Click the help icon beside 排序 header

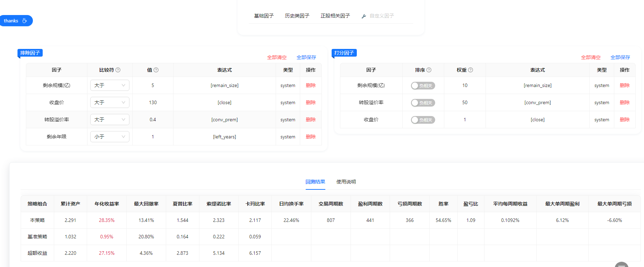pos(429,70)
